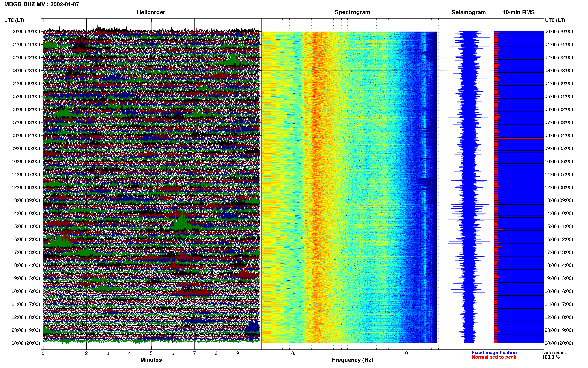Image resolution: width=588 pixels, height=368 pixels.
Task: Click '22:00 (18:00)' on the RMS panel axis
Action: click(559, 317)
